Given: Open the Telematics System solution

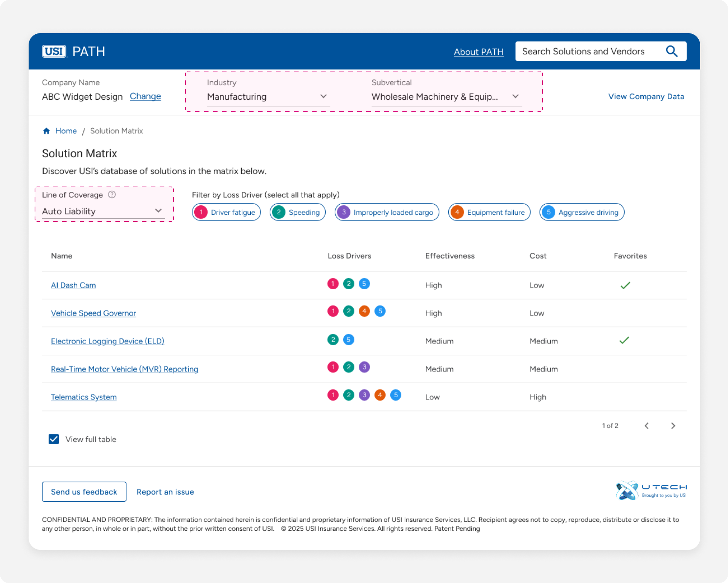Looking at the screenshot, I should pyautogui.click(x=84, y=397).
